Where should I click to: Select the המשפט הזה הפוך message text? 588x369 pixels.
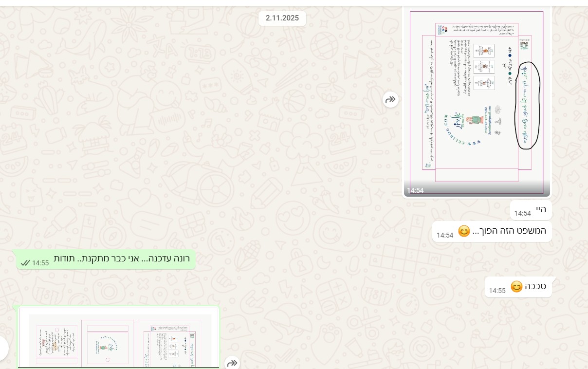click(x=509, y=230)
